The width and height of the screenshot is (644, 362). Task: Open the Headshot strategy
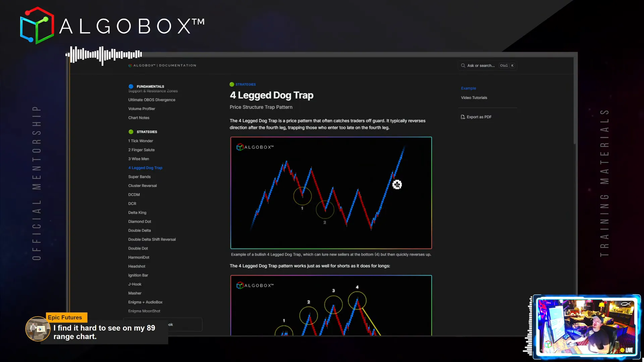click(x=137, y=266)
